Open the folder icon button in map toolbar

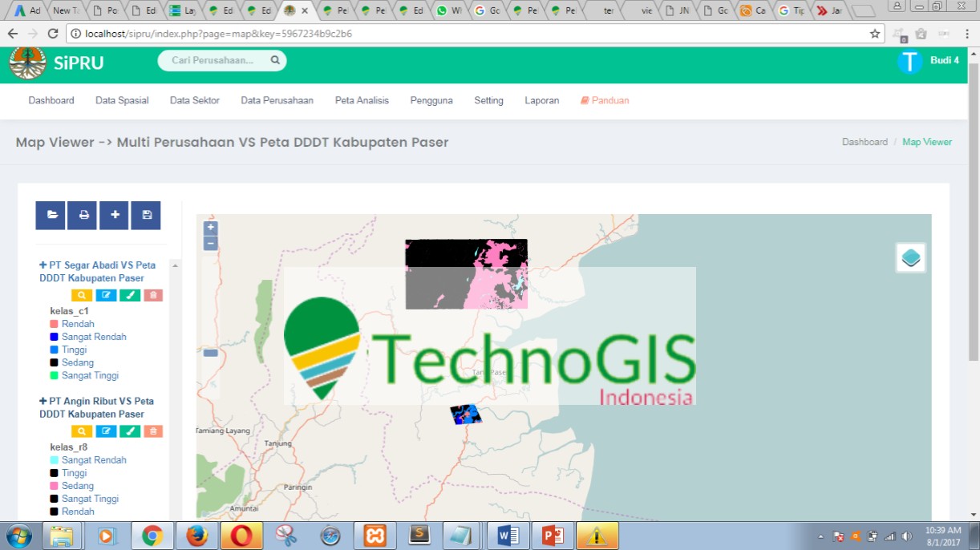point(51,215)
